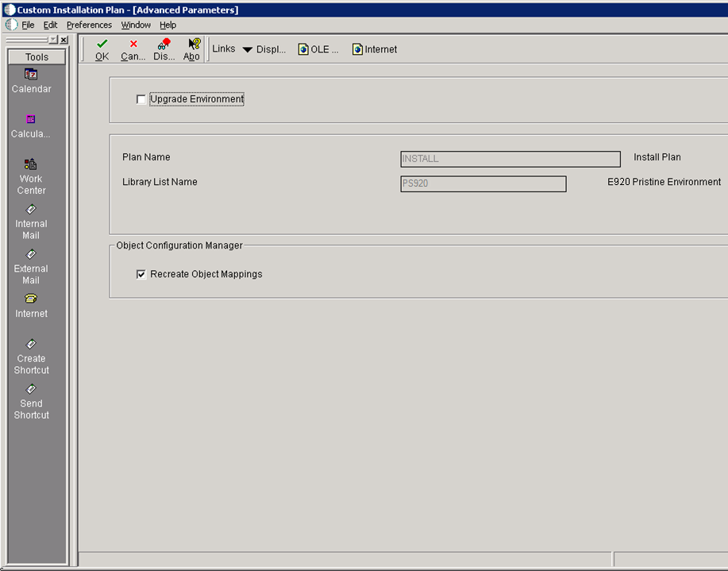728x571 pixels.
Task: Open the Window menu
Action: [x=136, y=25]
